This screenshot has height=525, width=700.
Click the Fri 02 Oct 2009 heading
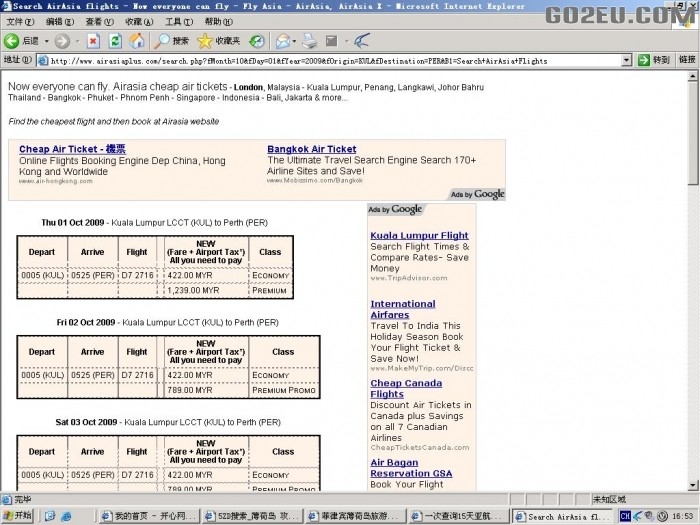(x=86, y=322)
